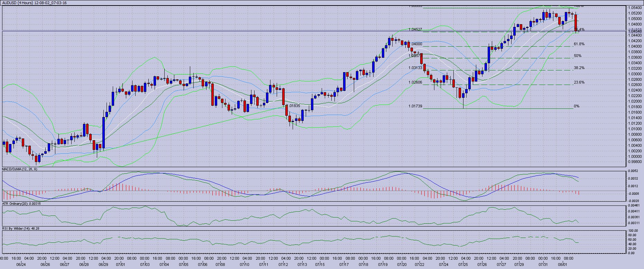644x269 pixels.
Task: Select the ATR Ordinary(20) indicator label
Action: pyautogui.click(x=21, y=204)
